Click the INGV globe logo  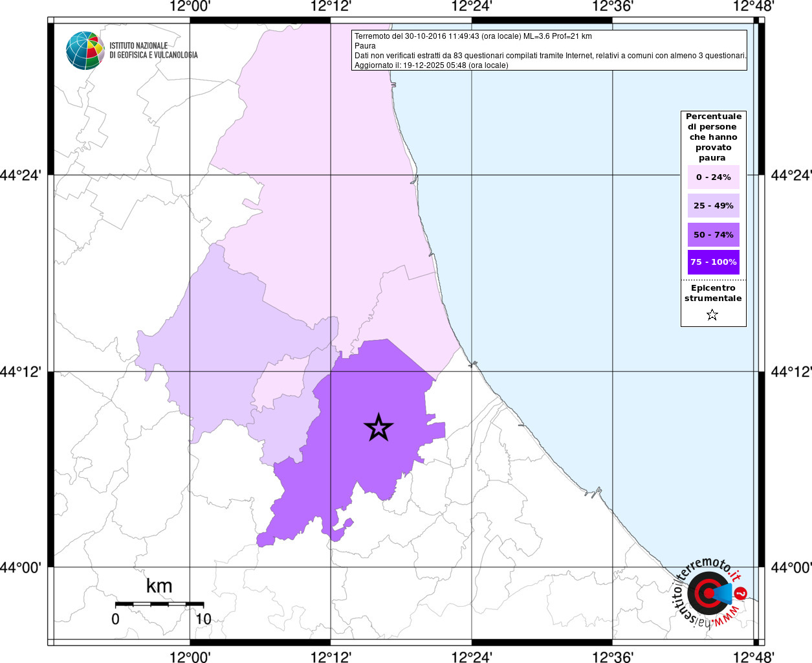coord(85,51)
